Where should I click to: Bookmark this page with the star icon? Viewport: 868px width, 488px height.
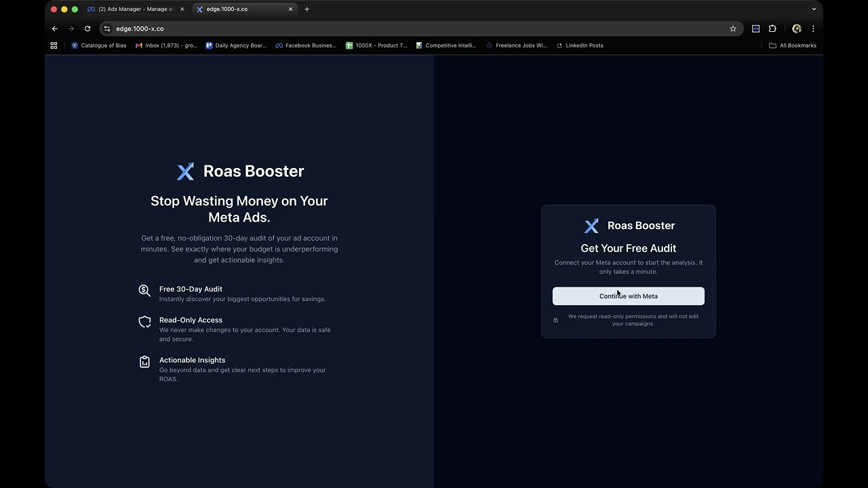point(732,28)
